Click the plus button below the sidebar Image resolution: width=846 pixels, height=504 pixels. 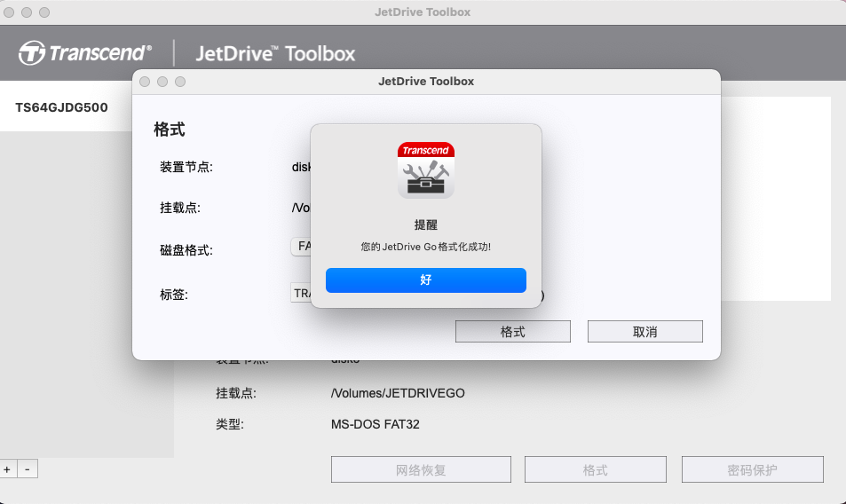coord(8,469)
